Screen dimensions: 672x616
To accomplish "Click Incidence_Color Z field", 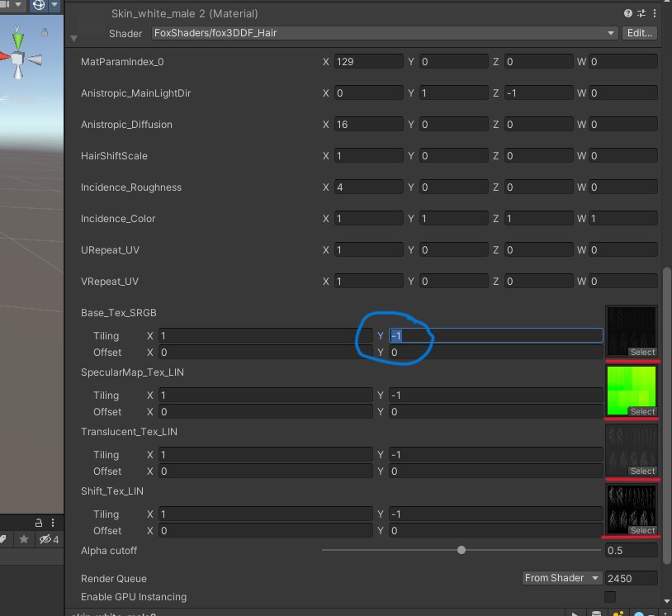I will click(x=539, y=218).
